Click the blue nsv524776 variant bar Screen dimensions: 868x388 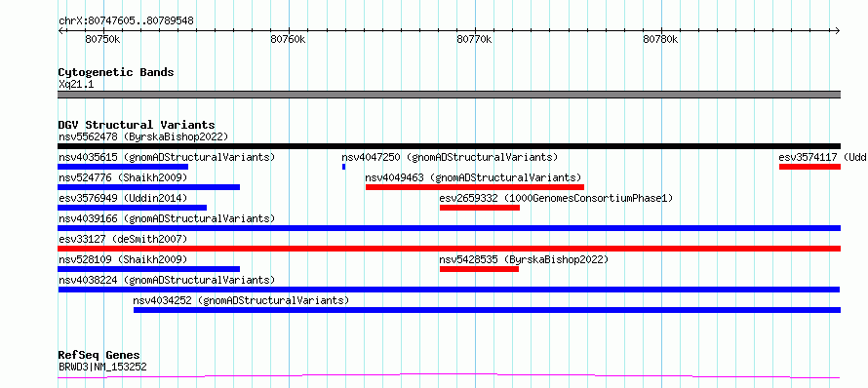click(149, 187)
